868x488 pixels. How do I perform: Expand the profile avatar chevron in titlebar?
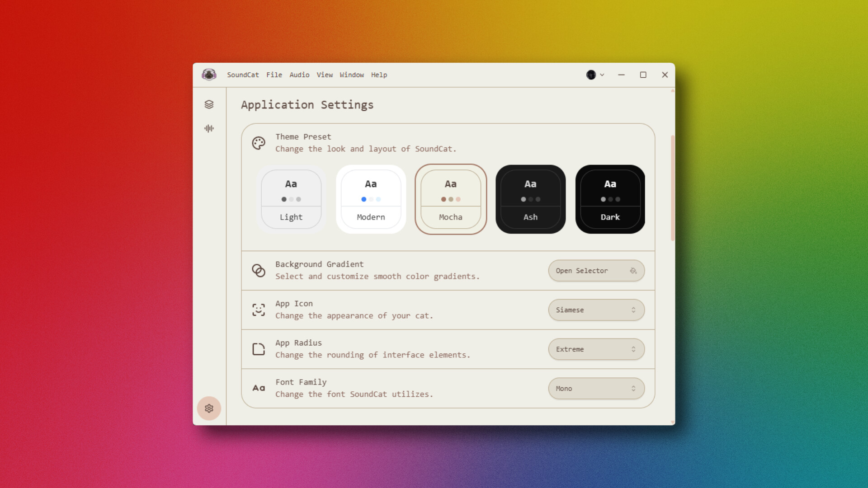point(602,75)
